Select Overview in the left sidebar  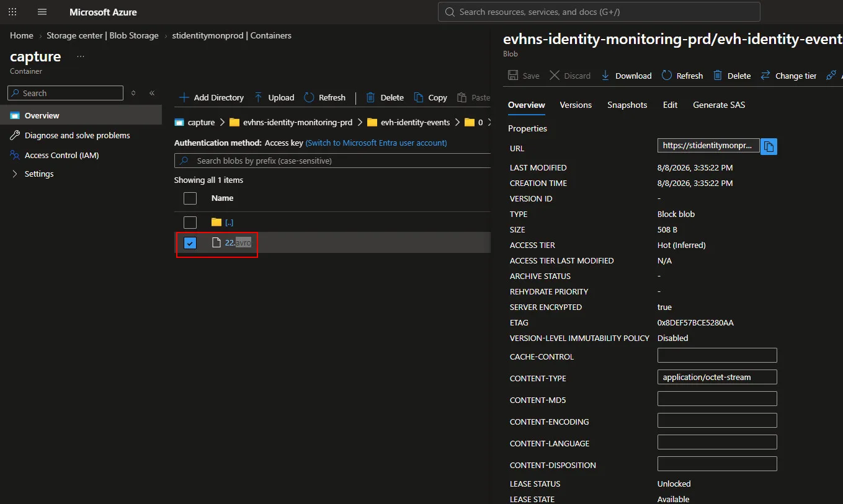tap(81, 115)
